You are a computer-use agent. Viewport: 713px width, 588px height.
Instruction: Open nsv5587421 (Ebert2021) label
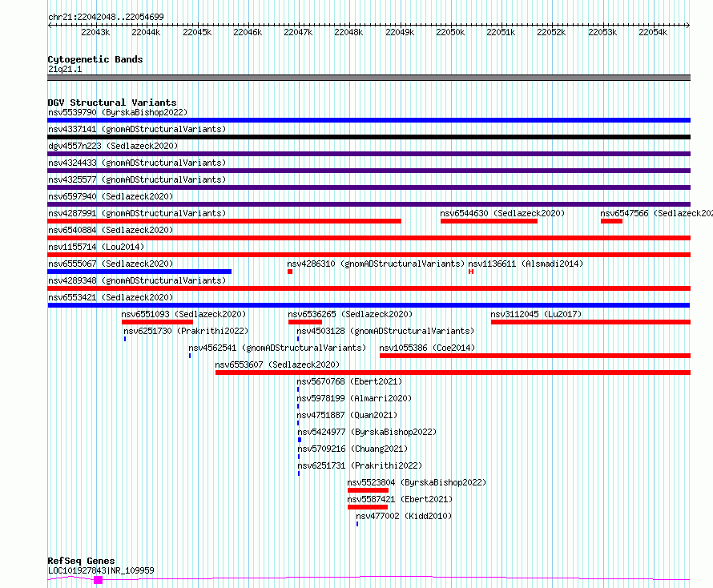point(400,499)
